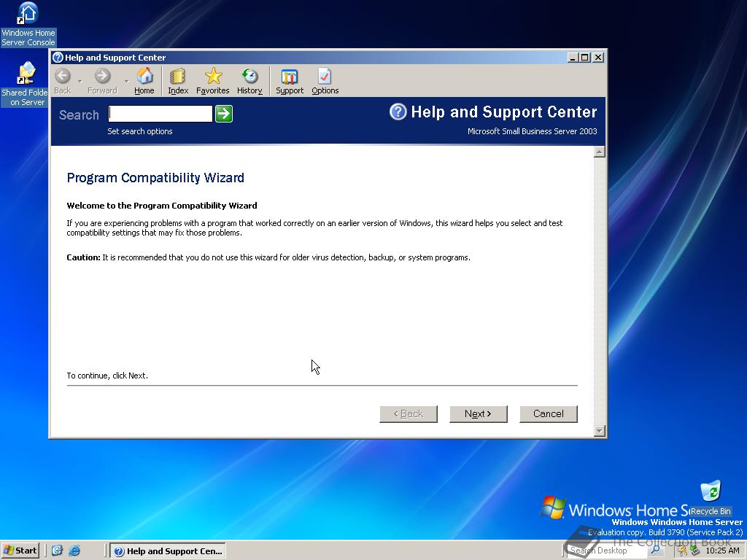Click Next in the compatibility wizard
The width and height of the screenshot is (747, 560).
click(479, 414)
